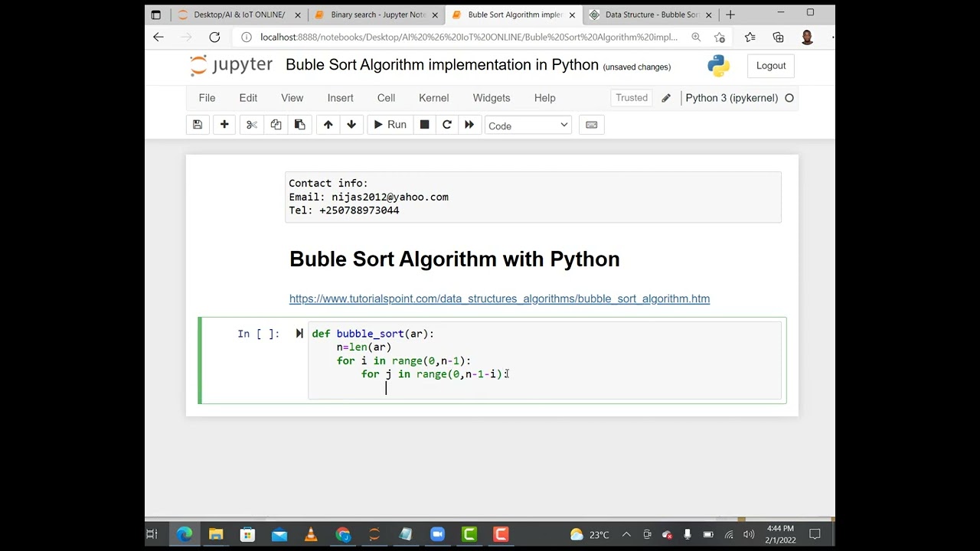Image resolution: width=980 pixels, height=551 pixels.
Task: Select the Contact info raw cell
Action: (533, 197)
